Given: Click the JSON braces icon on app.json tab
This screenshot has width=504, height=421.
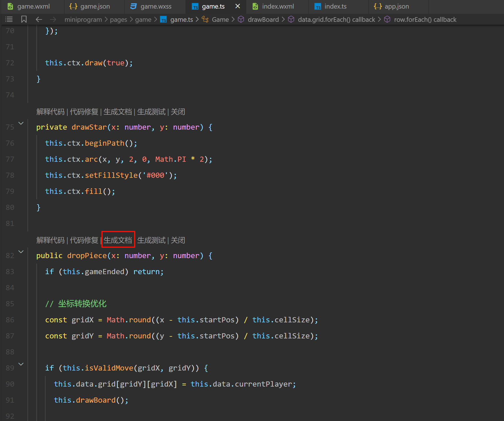Looking at the screenshot, I should point(378,6).
